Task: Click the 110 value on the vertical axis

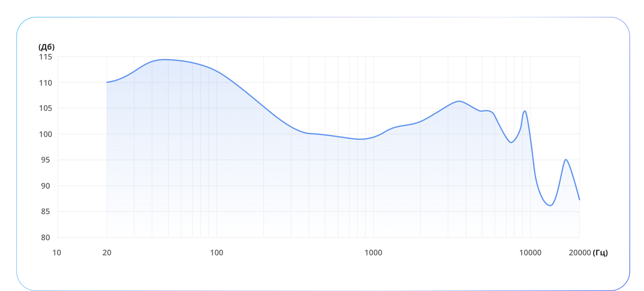Action: [x=46, y=83]
